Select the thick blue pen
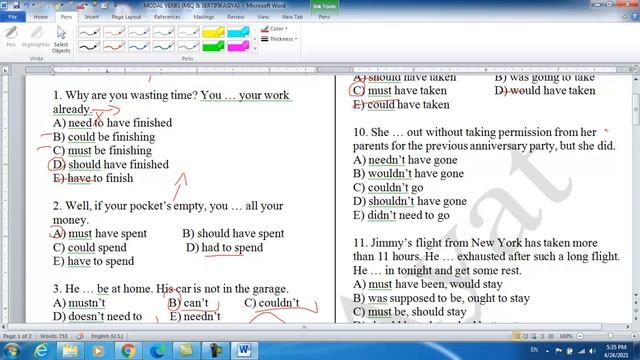The width and height of the screenshot is (640, 360). (x=139, y=46)
